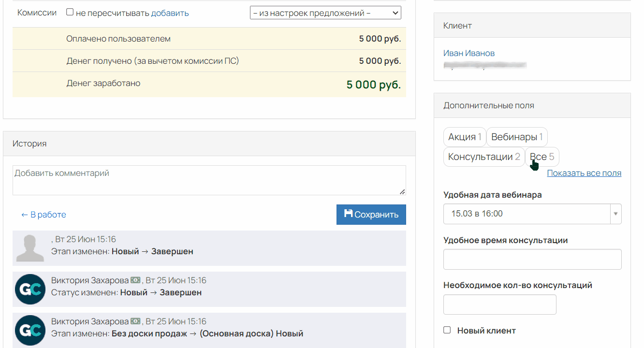This screenshot has width=644, height=348.
Task: Open the "Показать все поля" link
Action: coord(584,173)
